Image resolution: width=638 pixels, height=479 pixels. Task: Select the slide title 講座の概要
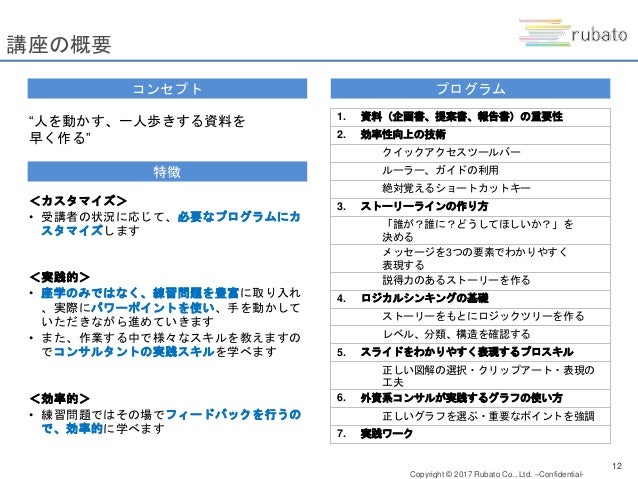59,44
